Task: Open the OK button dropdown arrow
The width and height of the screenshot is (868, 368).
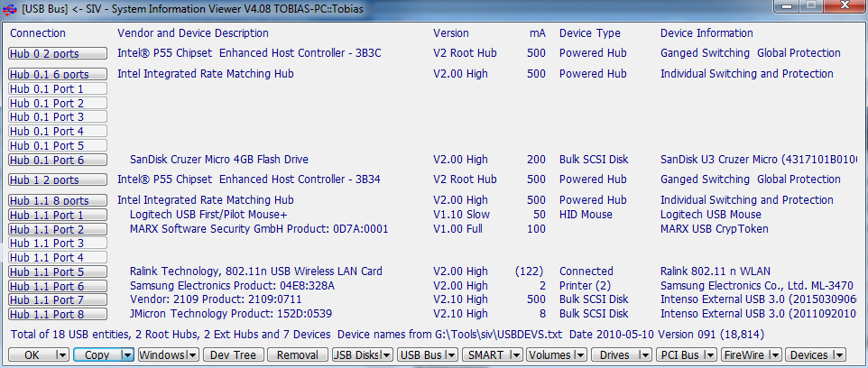Action: pos(63,355)
